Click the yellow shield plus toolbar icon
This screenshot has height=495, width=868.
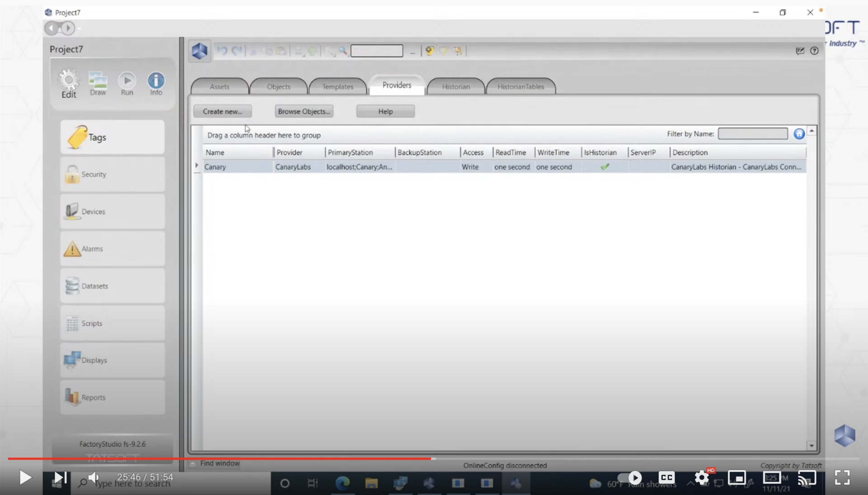(x=429, y=51)
